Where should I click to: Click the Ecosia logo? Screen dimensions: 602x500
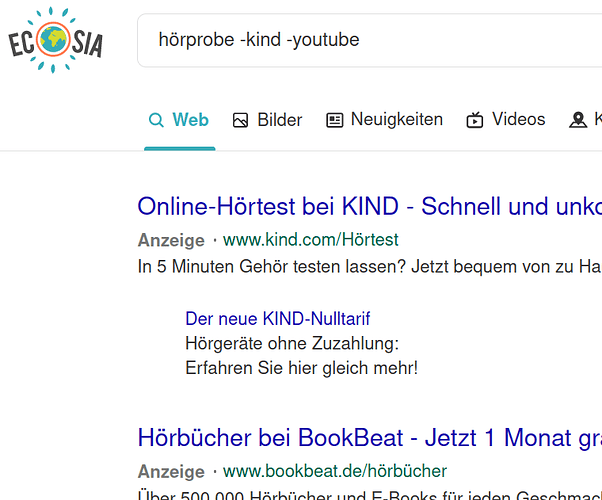[x=55, y=40]
